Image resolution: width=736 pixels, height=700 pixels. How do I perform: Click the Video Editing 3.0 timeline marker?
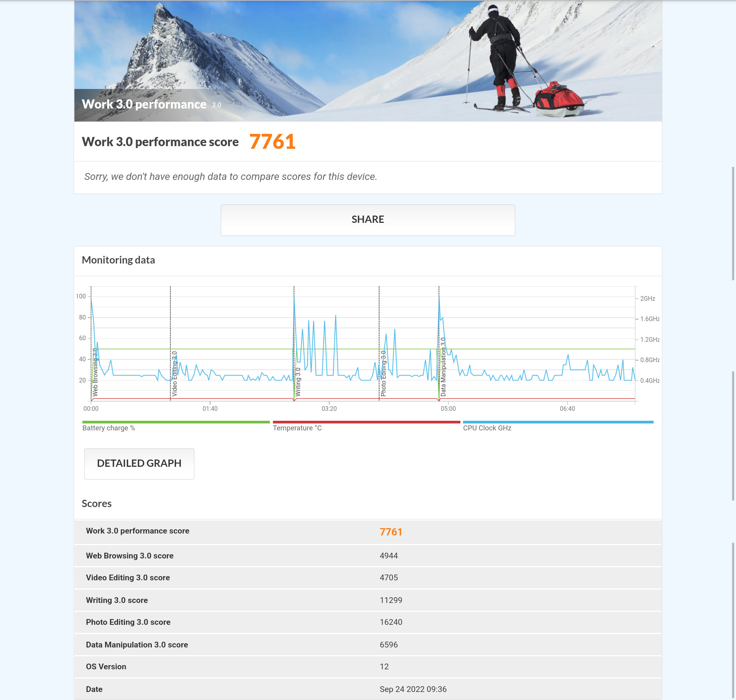pos(174,374)
